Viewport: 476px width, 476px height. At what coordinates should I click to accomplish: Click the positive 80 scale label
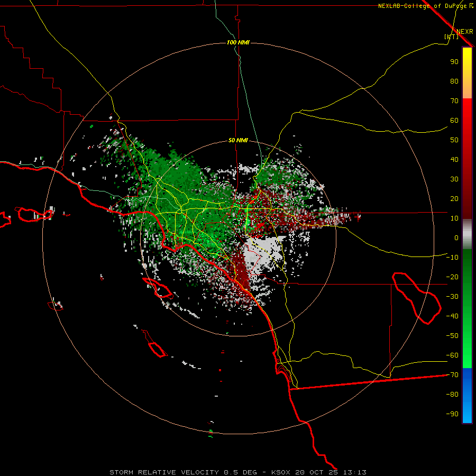coord(454,81)
